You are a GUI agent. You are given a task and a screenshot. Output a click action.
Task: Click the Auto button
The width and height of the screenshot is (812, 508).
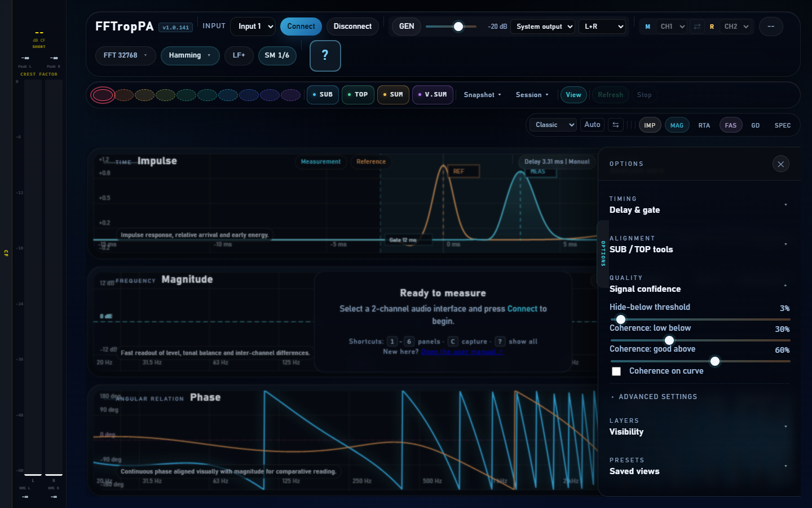[592, 125]
